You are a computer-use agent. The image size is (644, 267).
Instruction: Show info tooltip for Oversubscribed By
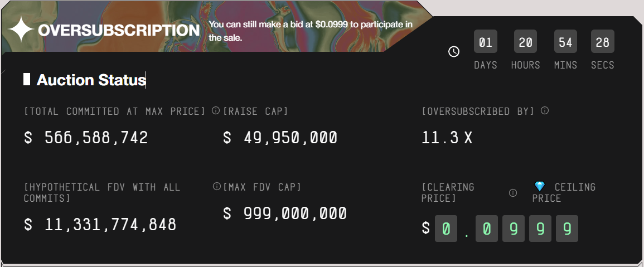pyautogui.click(x=545, y=110)
